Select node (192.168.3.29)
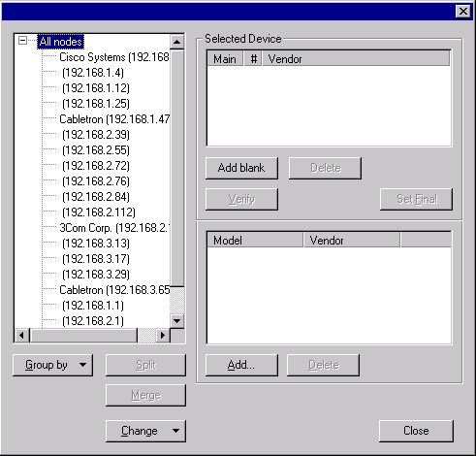476x456 pixels. [x=96, y=275]
